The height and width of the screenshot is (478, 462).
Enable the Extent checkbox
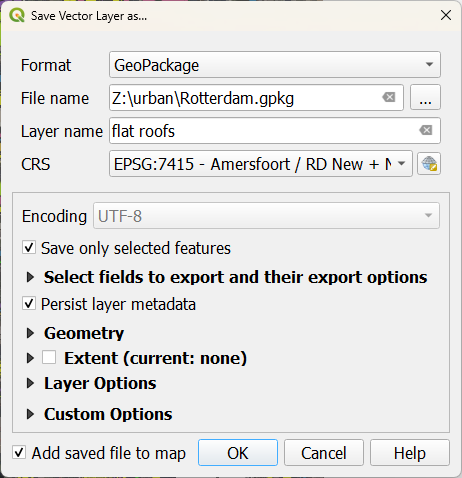(49, 358)
